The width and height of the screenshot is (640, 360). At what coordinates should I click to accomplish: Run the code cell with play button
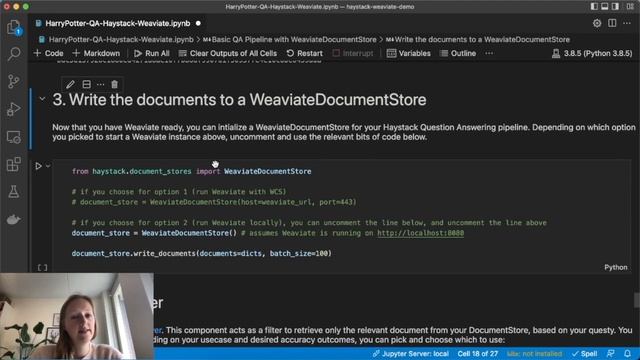coord(38,166)
